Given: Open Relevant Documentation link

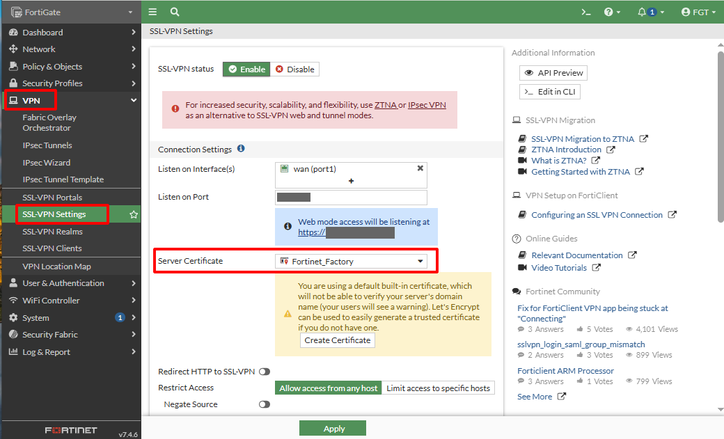Looking at the screenshot, I should (577, 255).
